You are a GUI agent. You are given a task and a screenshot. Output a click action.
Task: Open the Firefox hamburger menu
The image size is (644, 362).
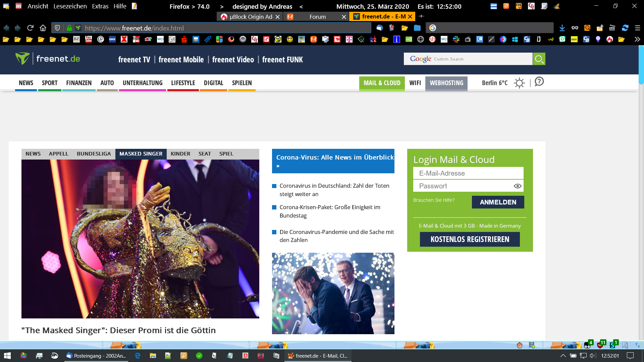638,28
